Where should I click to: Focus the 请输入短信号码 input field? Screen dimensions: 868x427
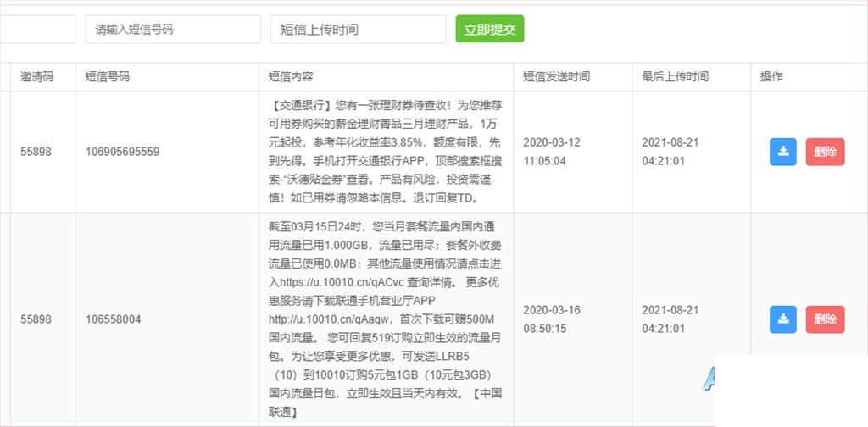click(173, 30)
